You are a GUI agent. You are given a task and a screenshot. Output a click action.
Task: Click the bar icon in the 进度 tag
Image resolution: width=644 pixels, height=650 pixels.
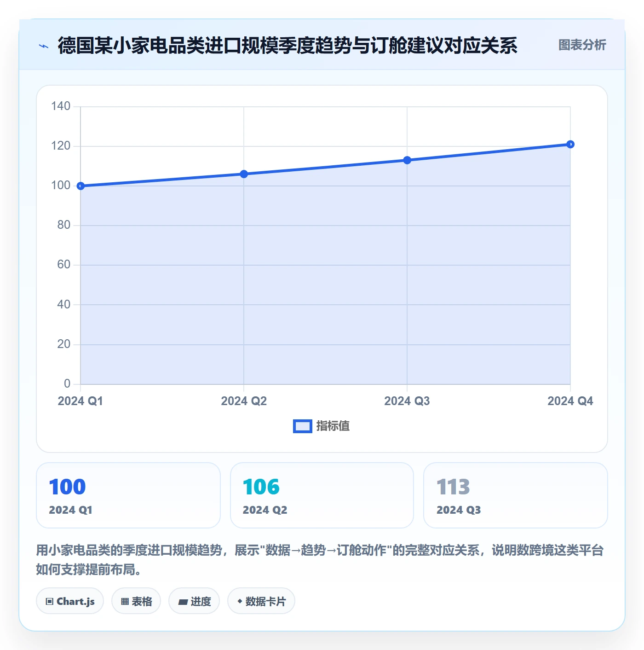tap(183, 602)
